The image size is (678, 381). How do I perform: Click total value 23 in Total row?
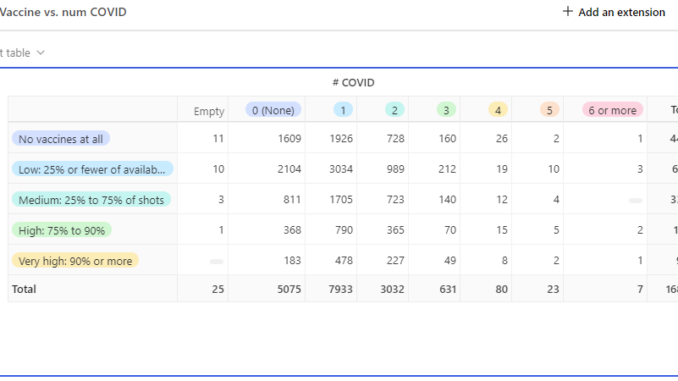[x=553, y=289]
